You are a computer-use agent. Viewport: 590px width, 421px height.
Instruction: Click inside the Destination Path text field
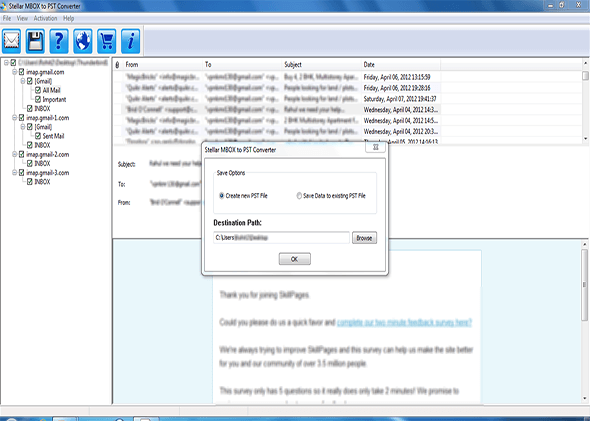click(281, 238)
